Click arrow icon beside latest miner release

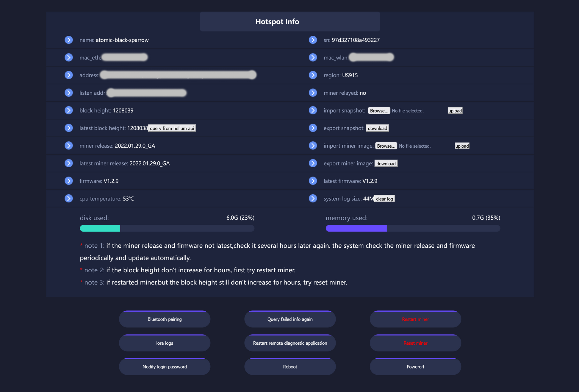click(69, 163)
